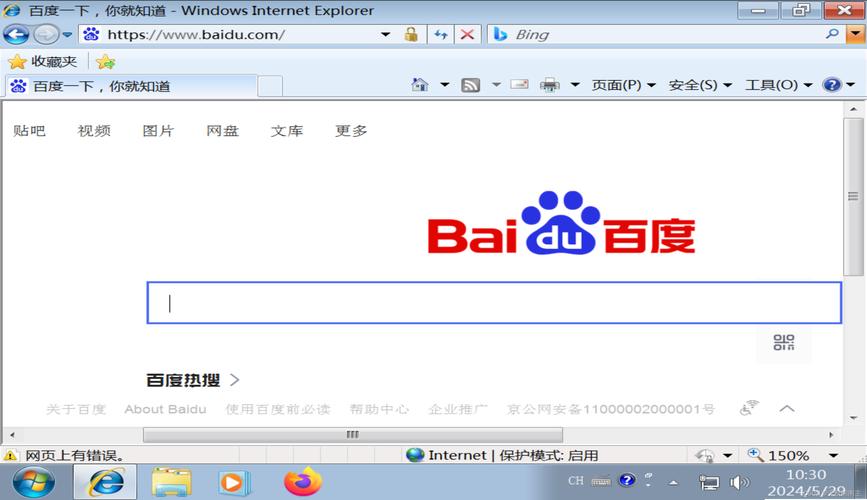Go back with the browser Back arrow
This screenshot has width=867, height=500.
(15, 35)
